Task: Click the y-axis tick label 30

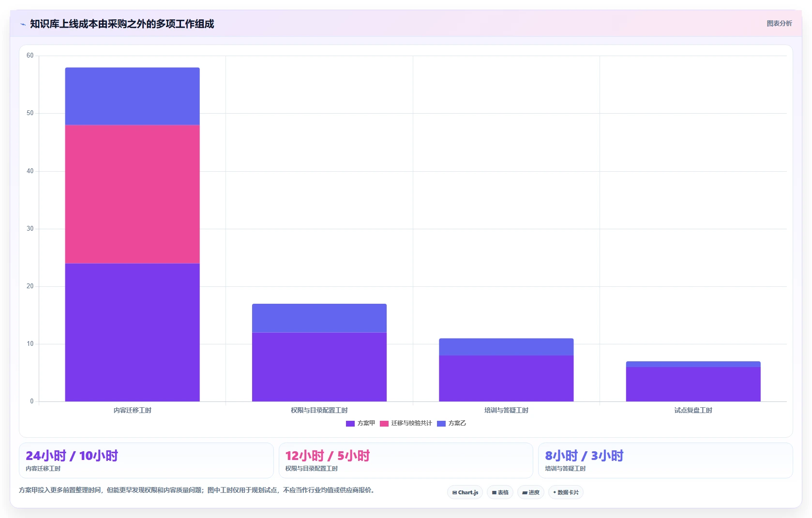Action: (30, 229)
